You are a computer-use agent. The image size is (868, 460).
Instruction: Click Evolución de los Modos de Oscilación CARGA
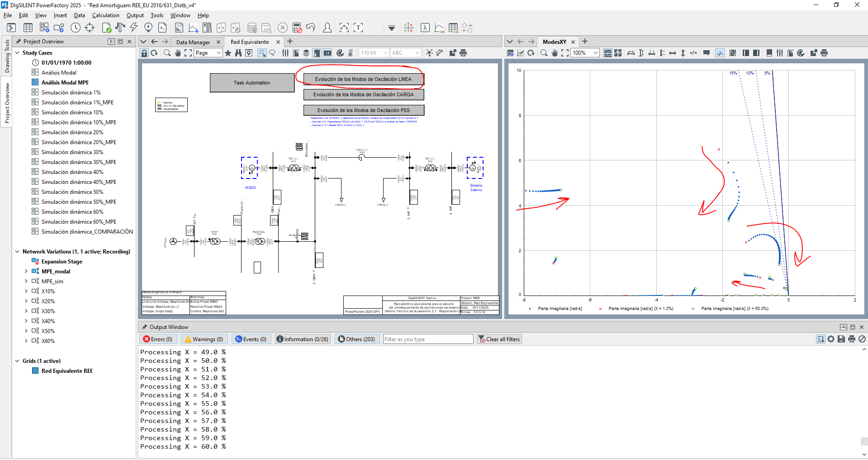click(x=364, y=94)
